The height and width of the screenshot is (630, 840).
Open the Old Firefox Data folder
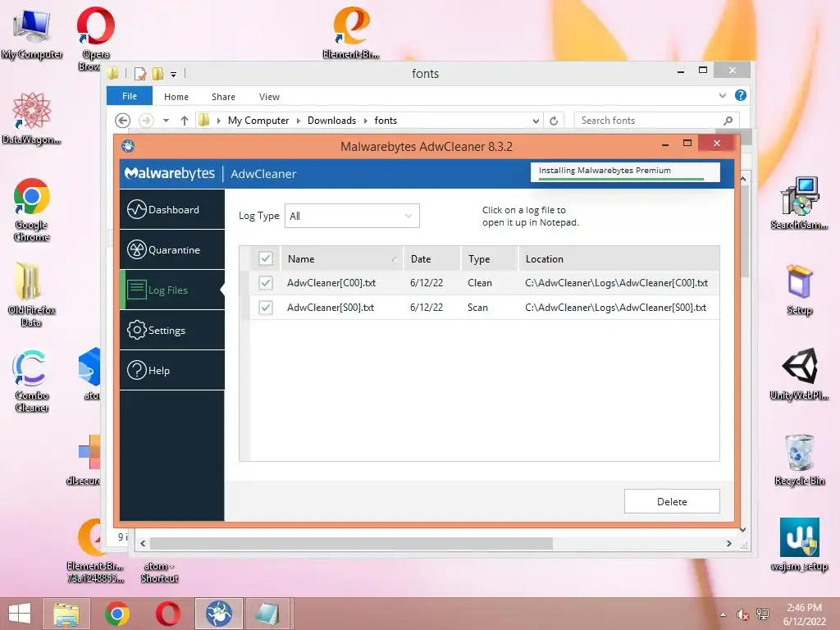pyautogui.click(x=32, y=294)
